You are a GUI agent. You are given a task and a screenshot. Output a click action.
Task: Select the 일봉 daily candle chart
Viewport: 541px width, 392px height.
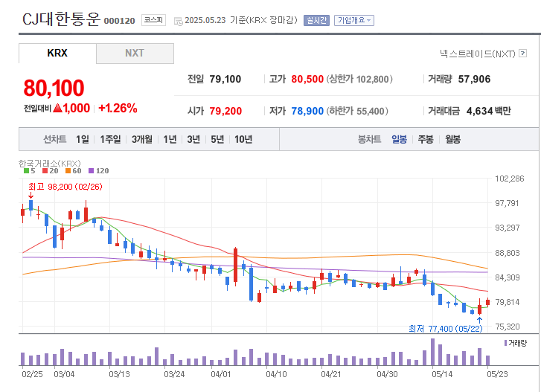tap(399, 139)
